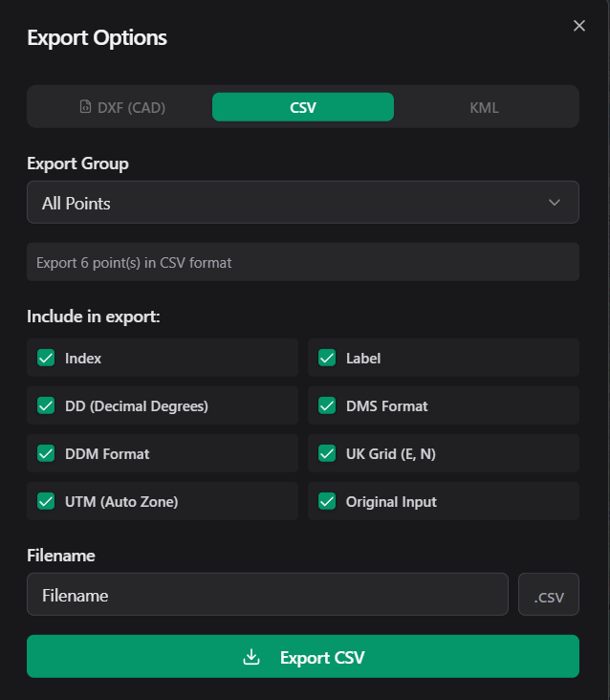Uncheck the DMS Format option
Viewport: 610px width, 700px height.
click(x=327, y=405)
